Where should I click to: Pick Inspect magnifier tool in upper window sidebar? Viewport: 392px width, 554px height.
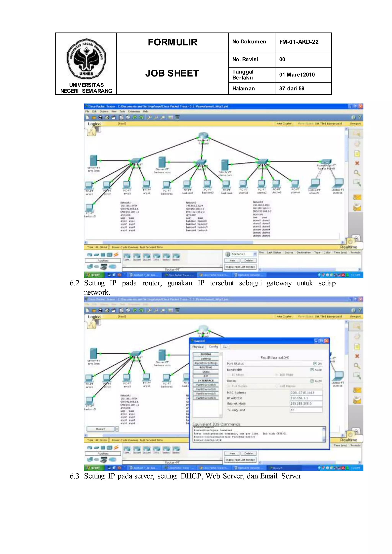coord(357,173)
